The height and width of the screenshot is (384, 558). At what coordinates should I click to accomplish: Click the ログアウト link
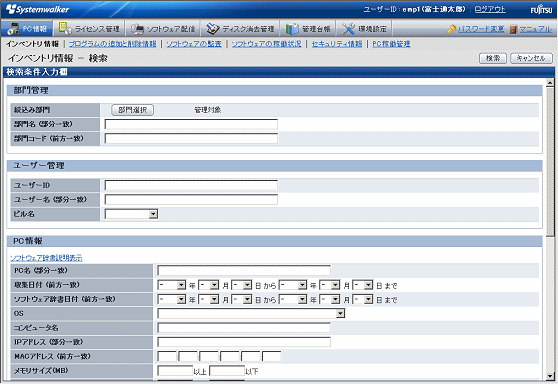click(x=490, y=9)
